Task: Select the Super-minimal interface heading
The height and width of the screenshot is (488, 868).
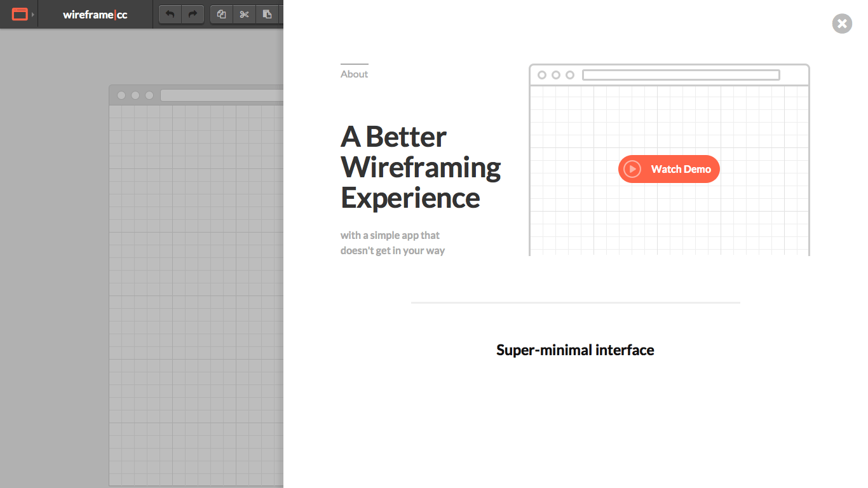Action: [575, 349]
